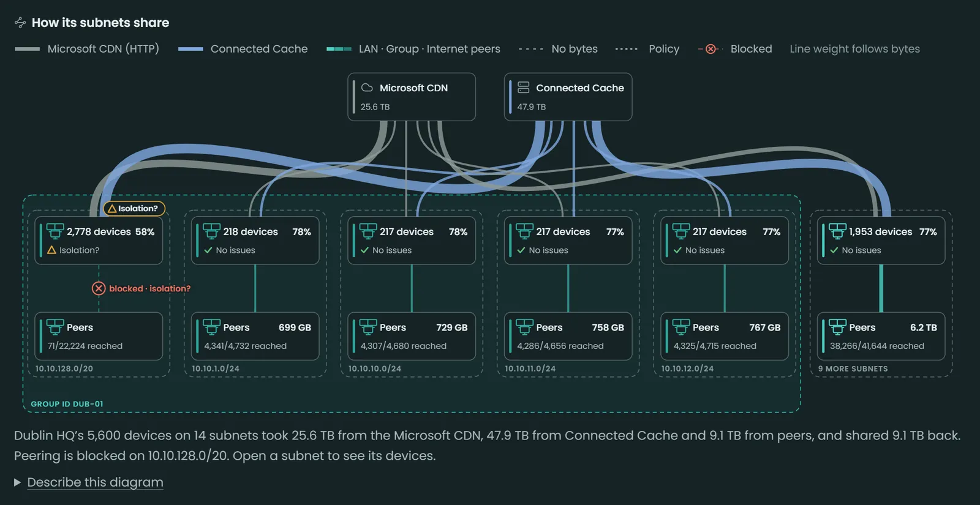
Task: Click the "9 MORE SUBNETS" label
Action: pos(853,368)
